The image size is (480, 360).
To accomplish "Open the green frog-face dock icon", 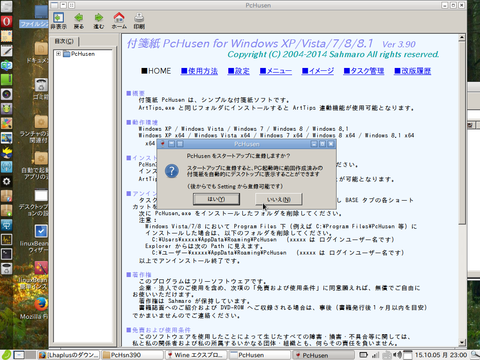I will click(6, 109).
